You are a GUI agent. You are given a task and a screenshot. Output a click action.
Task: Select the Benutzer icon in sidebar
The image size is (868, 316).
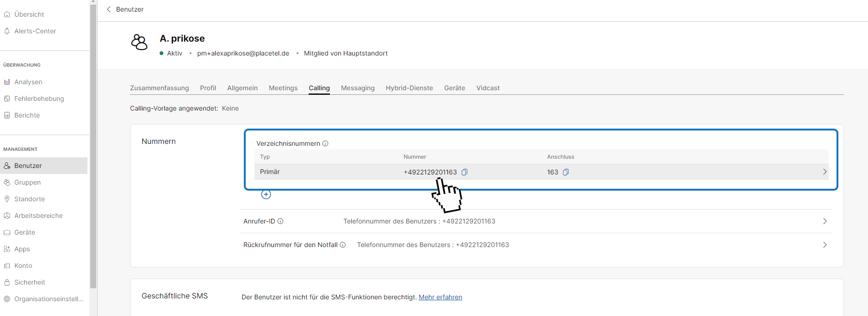[x=7, y=166]
